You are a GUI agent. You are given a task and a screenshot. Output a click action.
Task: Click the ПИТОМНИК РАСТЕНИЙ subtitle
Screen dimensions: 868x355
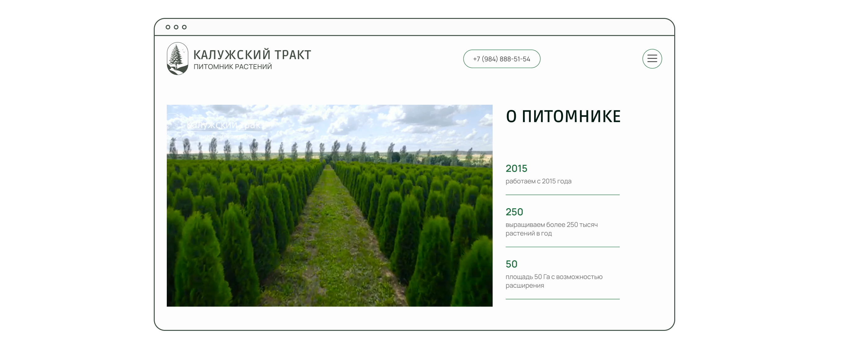pyautogui.click(x=232, y=67)
